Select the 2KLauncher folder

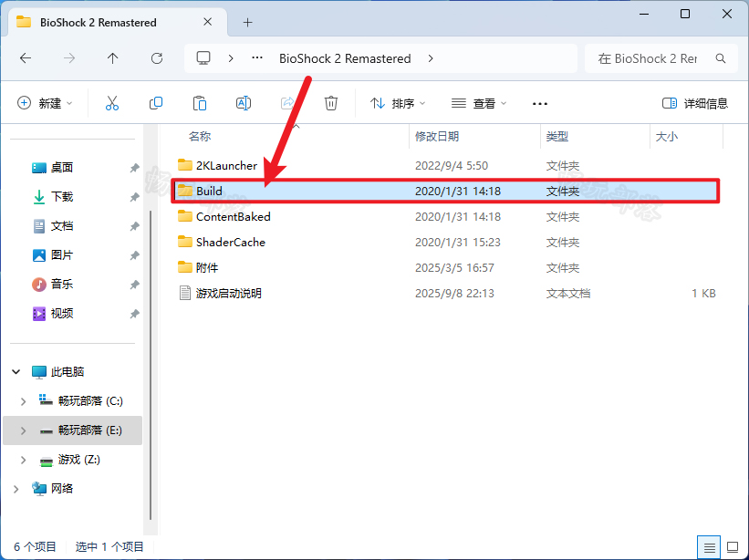[x=226, y=166]
